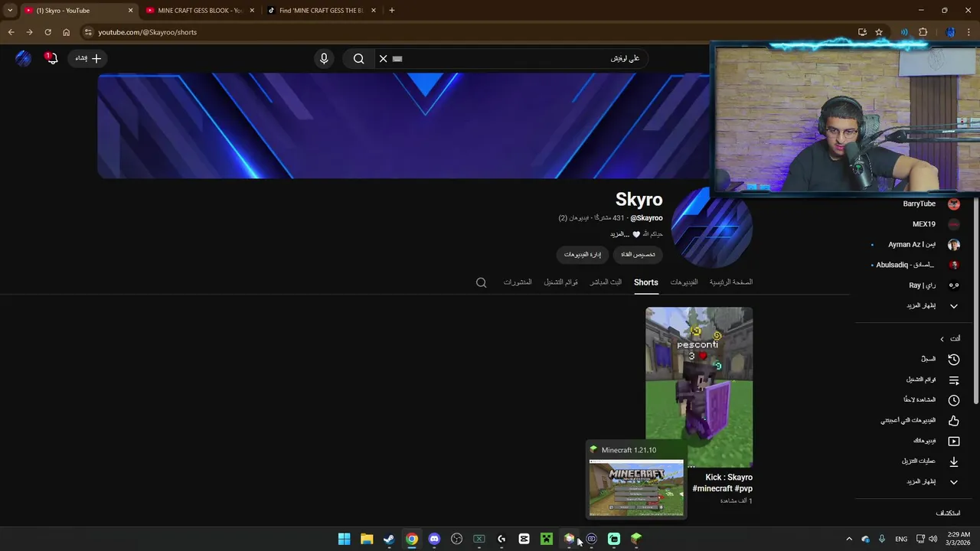This screenshot has width=980, height=551.
Task: Open the speaker volume icon in system tray
Action: [x=933, y=540]
